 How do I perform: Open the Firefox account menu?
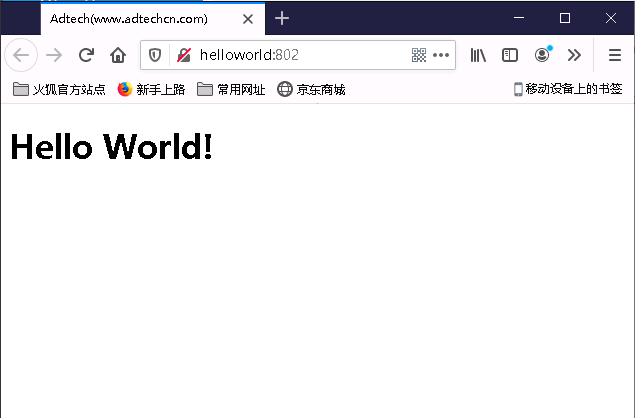(x=542, y=55)
